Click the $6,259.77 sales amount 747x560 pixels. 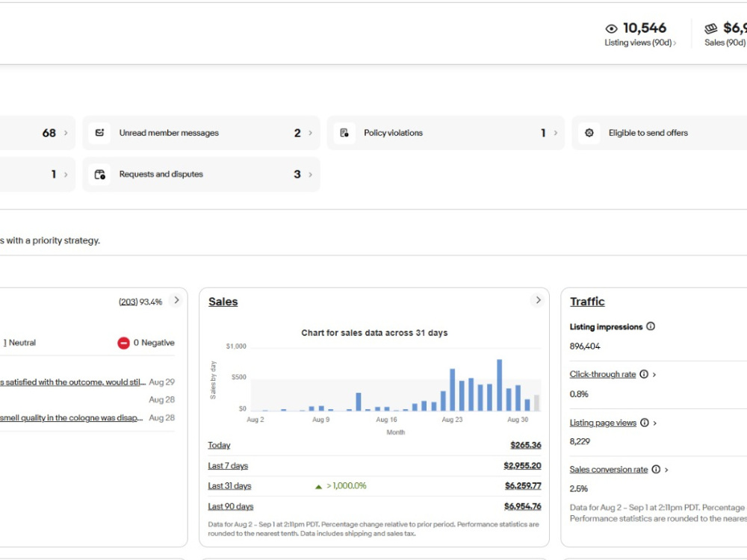point(523,486)
